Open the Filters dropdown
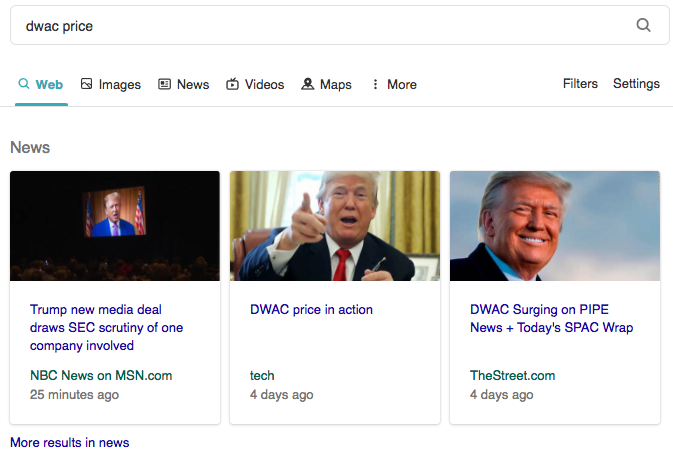The image size is (673, 454). (580, 84)
